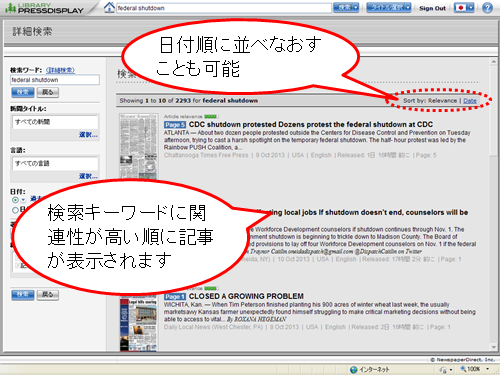500x375 pixels.
Task: Click the 詳細検索 page heading
Action: (x=32, y=32)
